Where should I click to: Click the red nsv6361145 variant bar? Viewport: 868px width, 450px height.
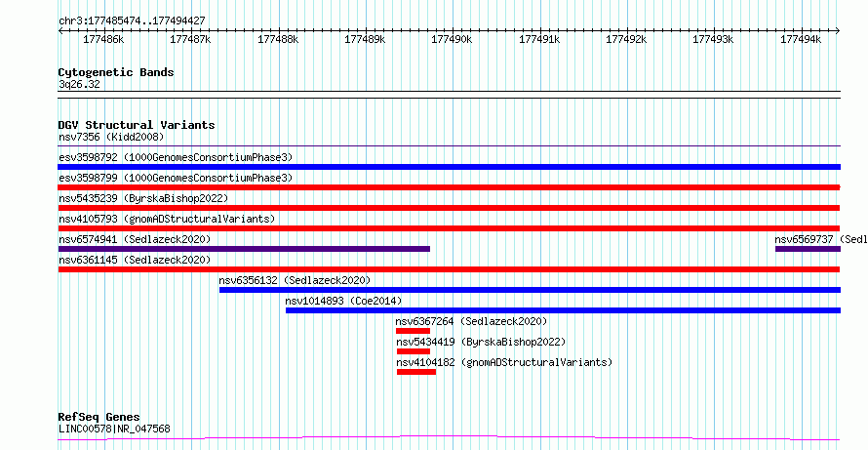[x=449, y=269]
